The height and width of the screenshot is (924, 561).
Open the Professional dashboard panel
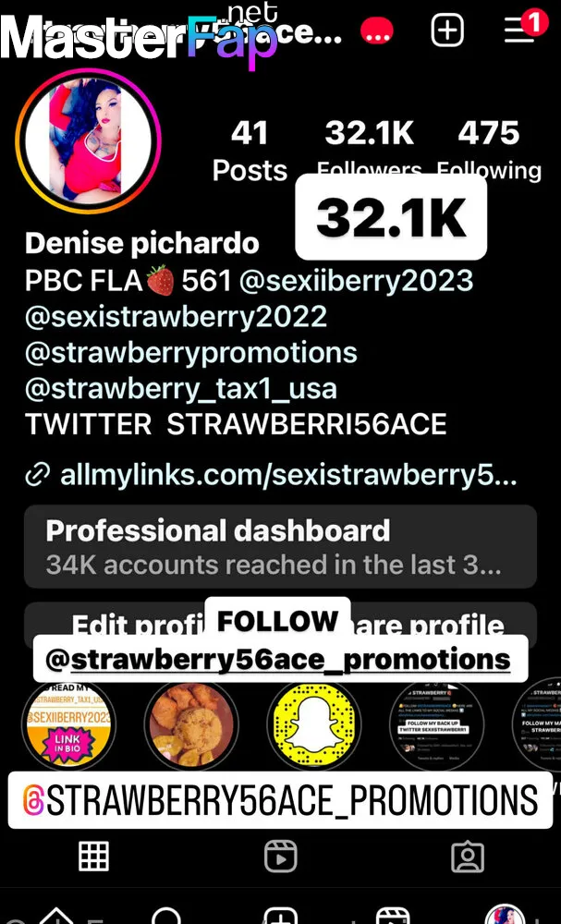tap(281, 546)
